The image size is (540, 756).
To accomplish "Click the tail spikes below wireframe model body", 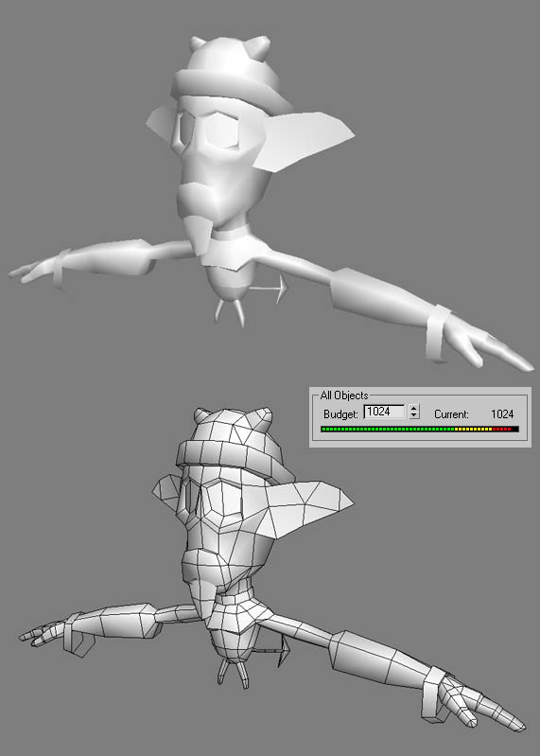I will tap(234, 673).
